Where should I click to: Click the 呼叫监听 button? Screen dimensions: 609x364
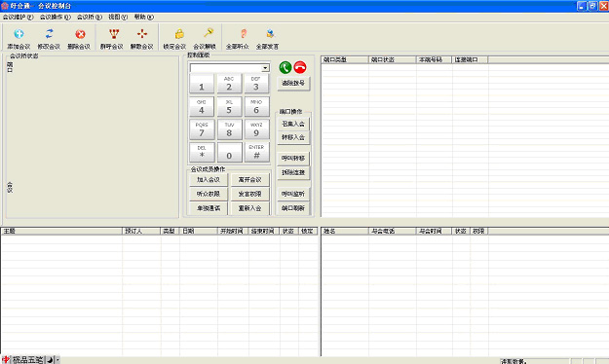(x=293, y=194)
